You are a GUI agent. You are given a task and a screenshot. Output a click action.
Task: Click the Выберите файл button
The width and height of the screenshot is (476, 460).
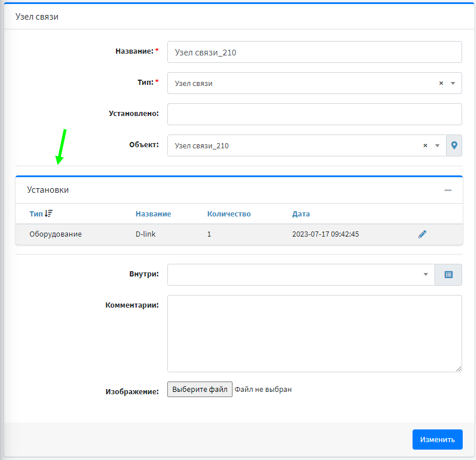click(x=200, y=390)
